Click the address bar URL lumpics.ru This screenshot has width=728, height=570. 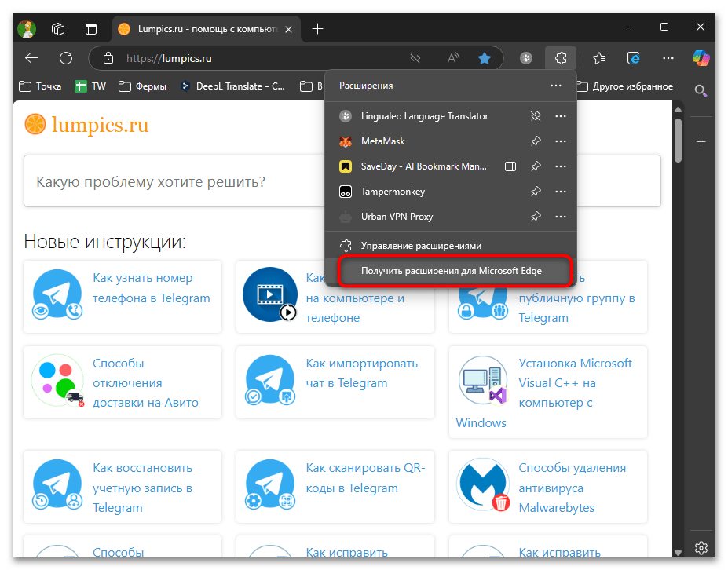pos(169,58)
